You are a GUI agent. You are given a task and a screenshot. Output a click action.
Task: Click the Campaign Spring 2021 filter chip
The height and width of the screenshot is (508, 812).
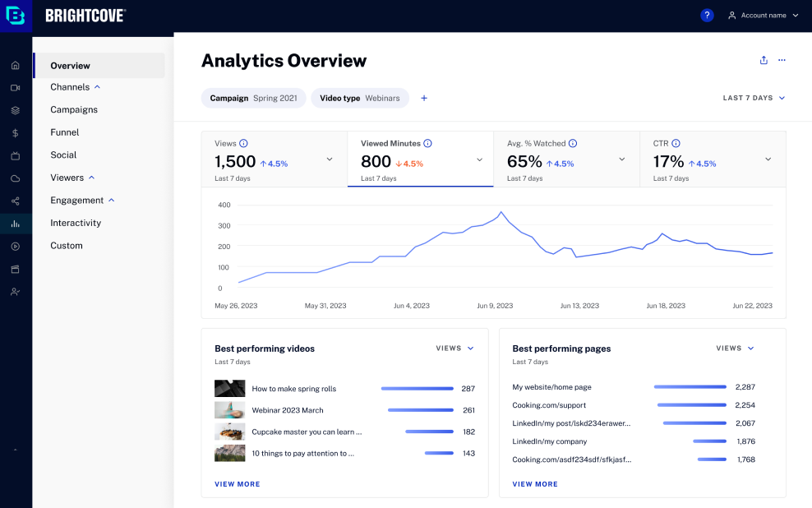[253, 98]
